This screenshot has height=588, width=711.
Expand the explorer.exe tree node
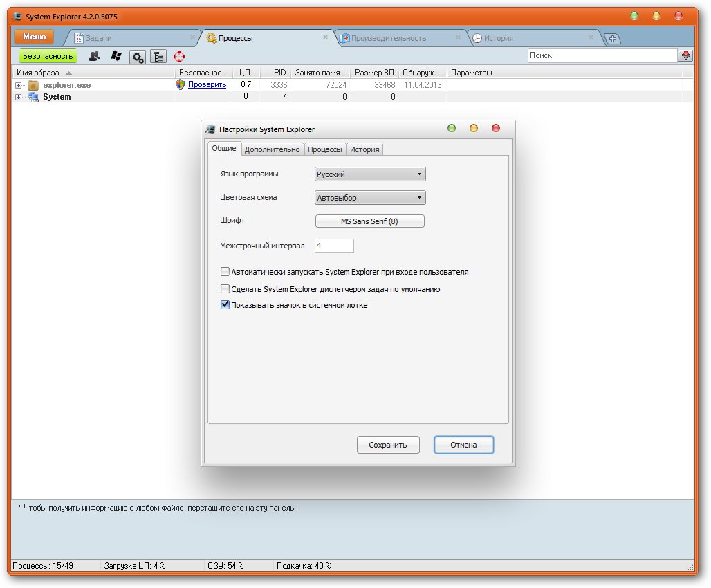point(18,85)
